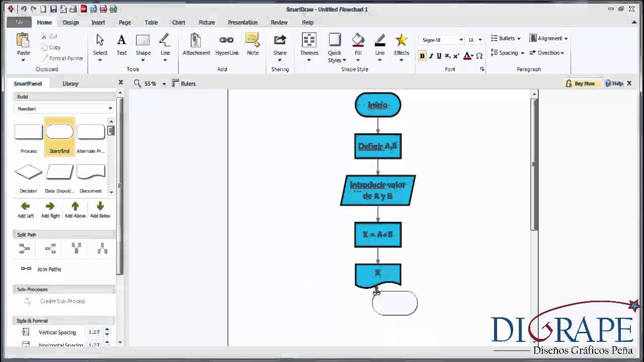
Task: Click the Vertical Spacing value field
Action: pos(94,332)
